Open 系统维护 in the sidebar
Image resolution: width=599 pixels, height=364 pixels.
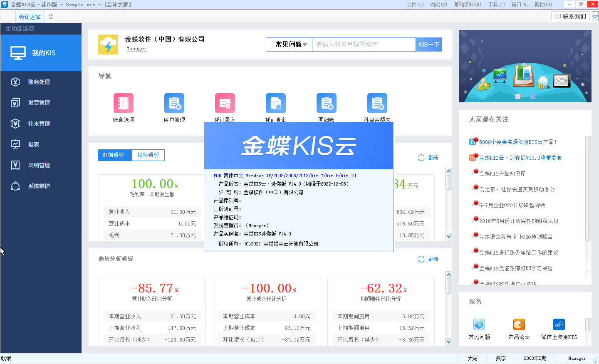[41, 186]
